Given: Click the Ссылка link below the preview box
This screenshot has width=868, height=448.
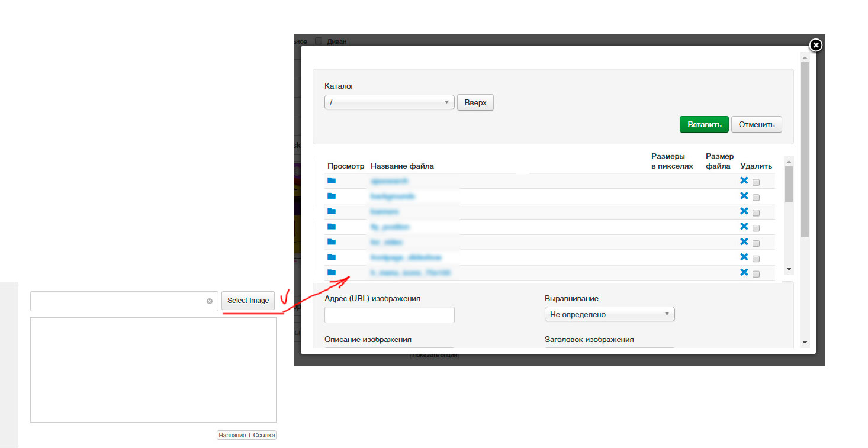Looking at the screenshot, I should (x=264, y=435).
